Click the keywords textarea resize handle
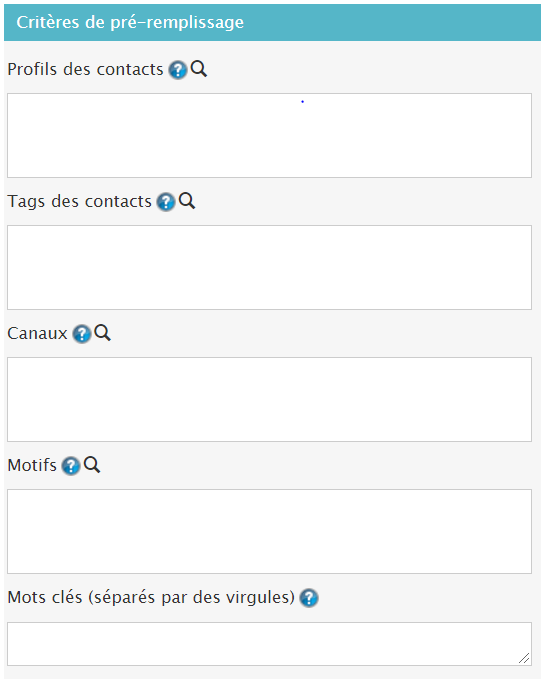 [525, 658]
